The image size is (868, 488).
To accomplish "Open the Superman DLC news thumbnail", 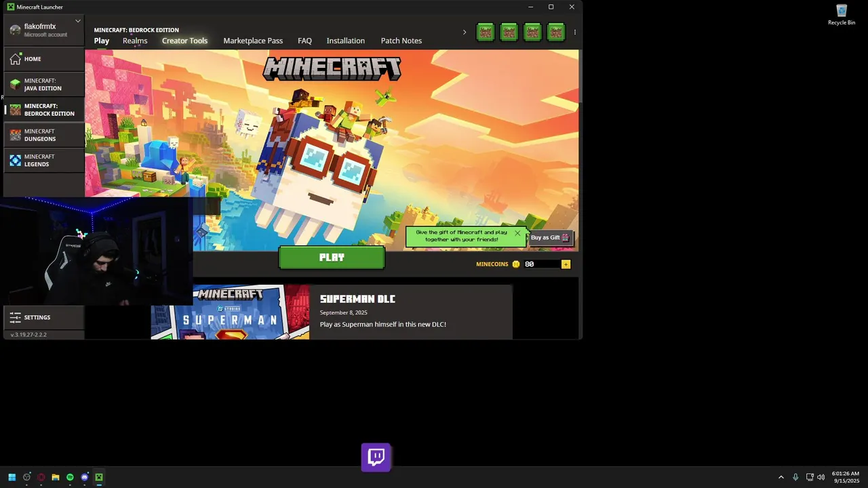I will click(230, 312).
